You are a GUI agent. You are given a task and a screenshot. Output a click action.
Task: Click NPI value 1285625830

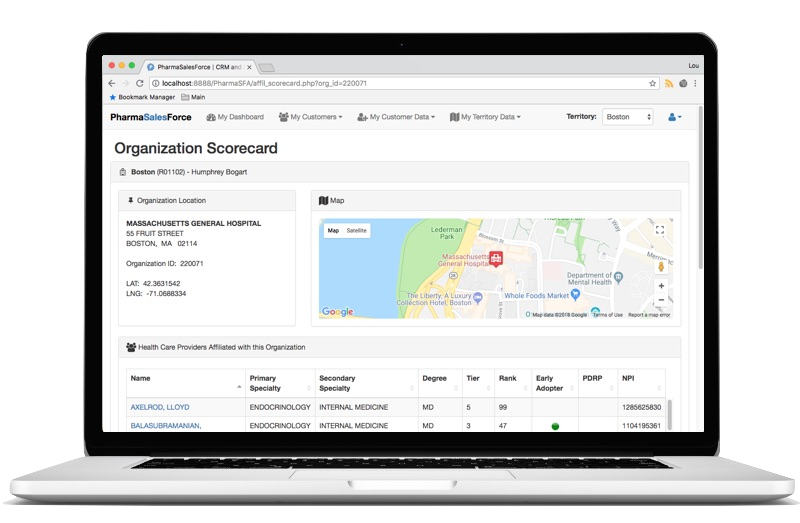point(641,407)
